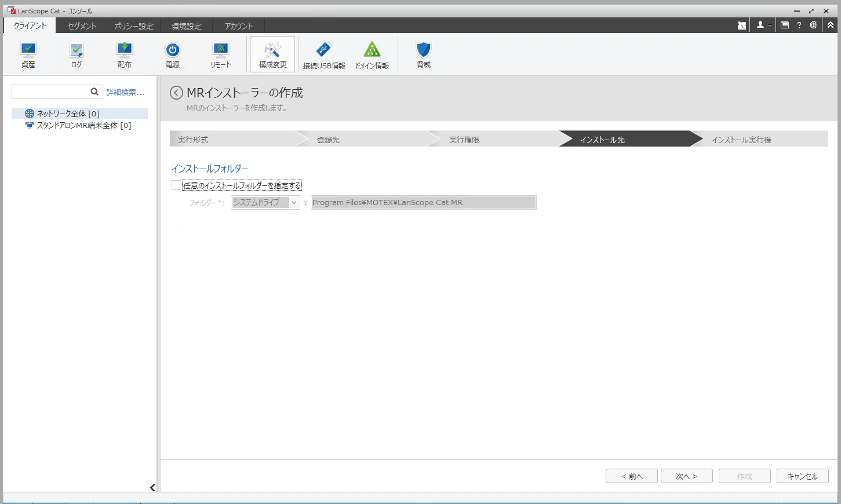
Task: Select the スタンドアロンMR端末全体 [0] tree item
Action: [79, 125]
